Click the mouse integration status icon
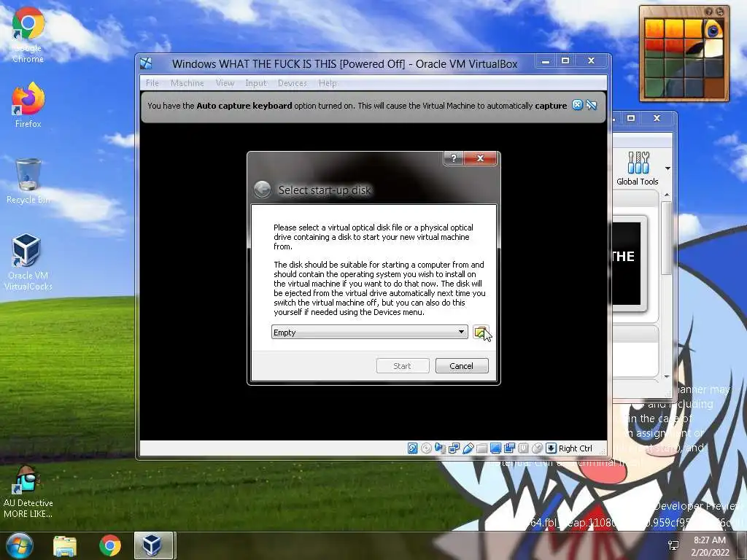Viewport: 747px width, 560px height. point(537,448)
